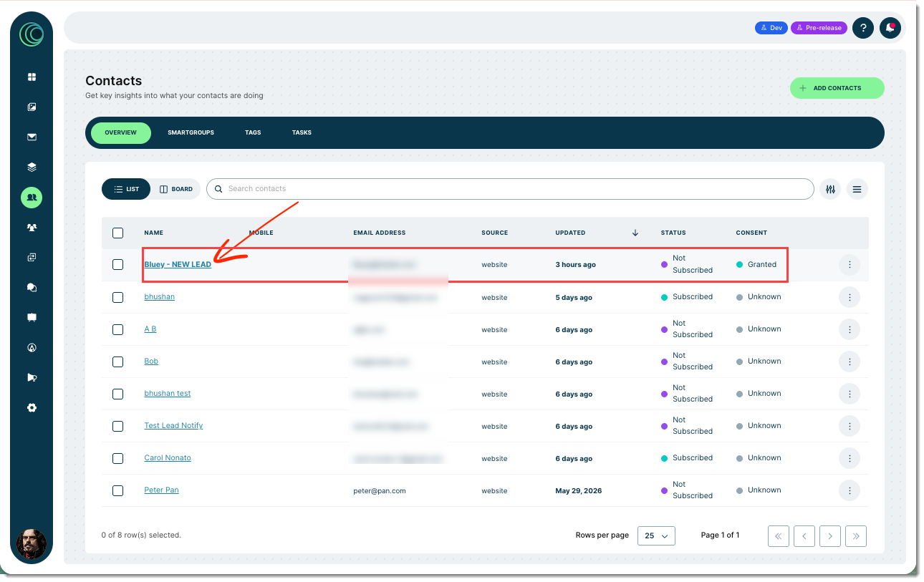Open the help question mark icon
This screenshot has height=582, width=924.
863,28
